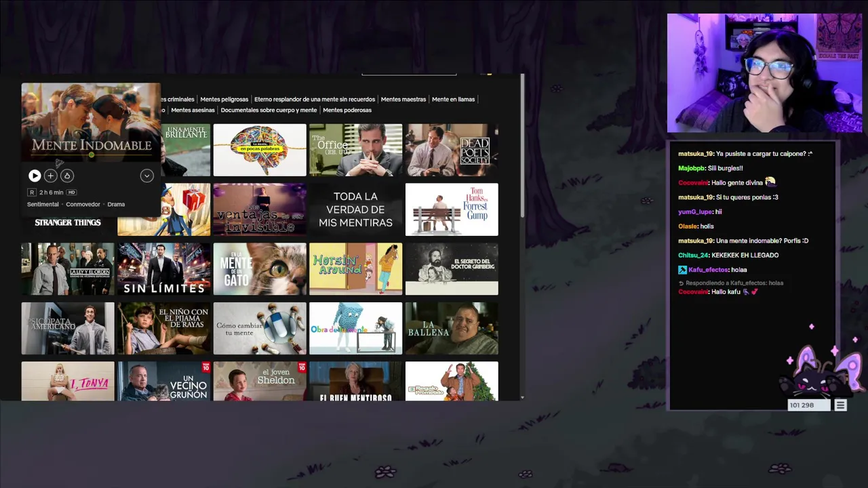868x488 pixels.
Task: Open La Ley y el Orden thumbnail
Action: pos(68,269)
